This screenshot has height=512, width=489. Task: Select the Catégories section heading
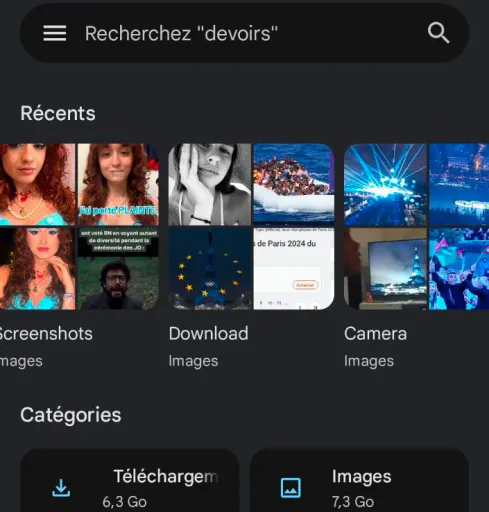71,415
